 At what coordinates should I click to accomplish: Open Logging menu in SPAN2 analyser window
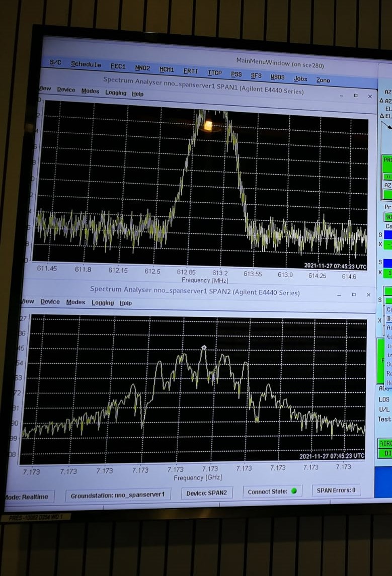pos(103,303)
